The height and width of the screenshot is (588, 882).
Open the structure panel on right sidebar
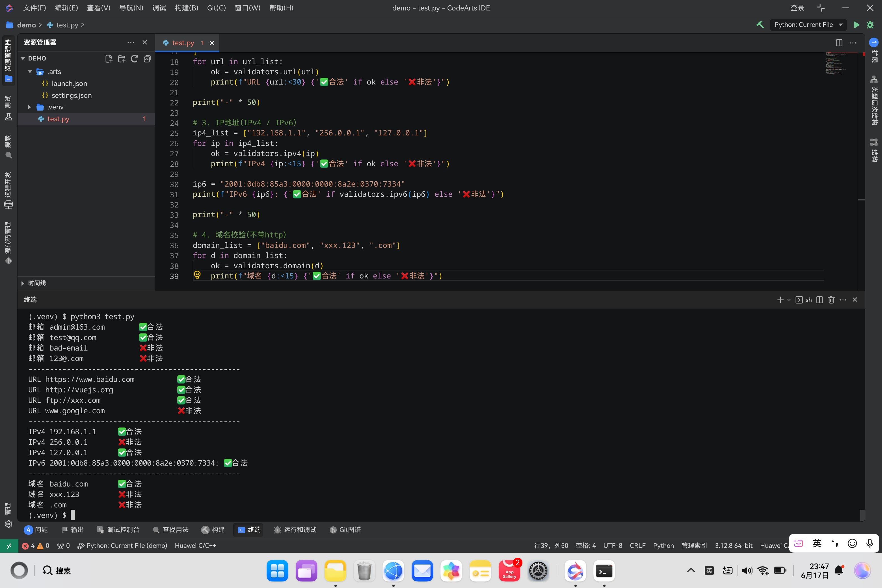(x=874, y=150)
